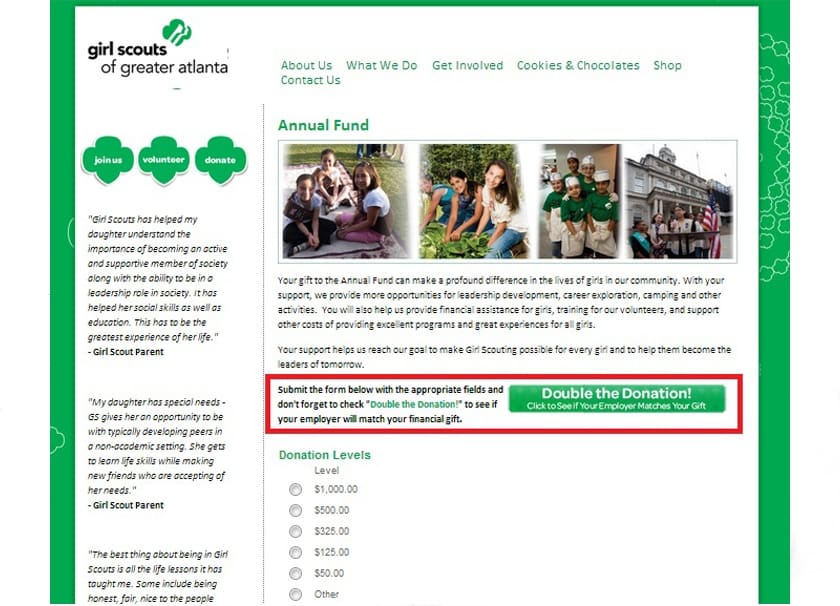Click the 'volunteer' trefoil icon
The image size is (840, 606).
coord(164,160)
